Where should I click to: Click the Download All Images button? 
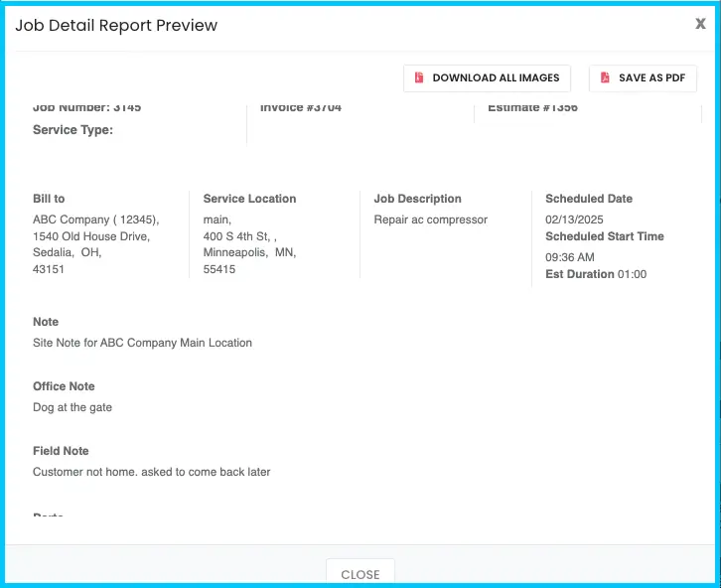pos(487,78)
